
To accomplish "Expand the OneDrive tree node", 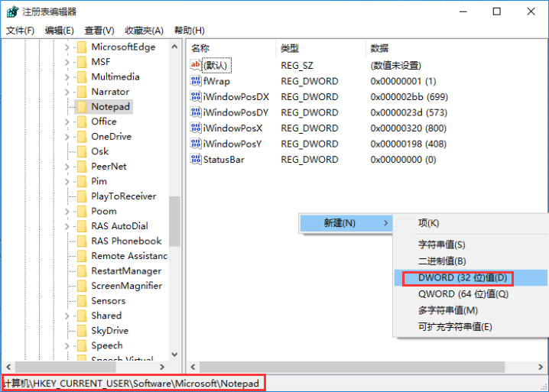I will [x=67, y=137].
